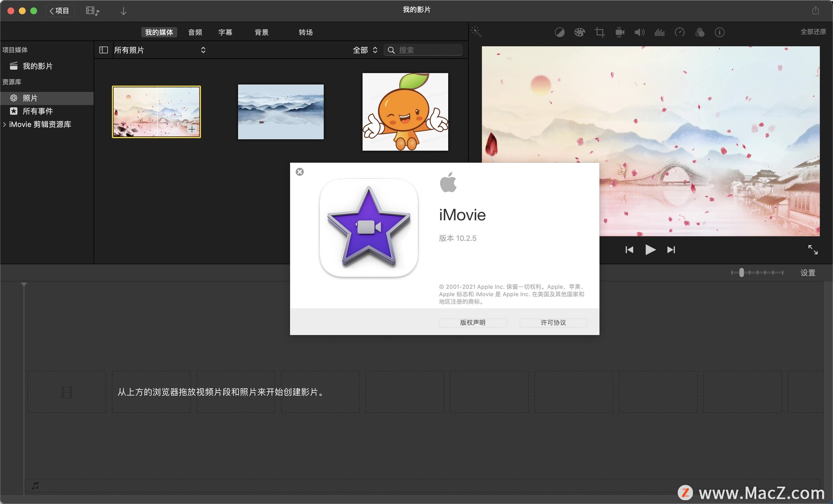Click the media import filmstrip icon
This screenshot has width=833, height=504.
pyautogui.click(x=92, y=11)
